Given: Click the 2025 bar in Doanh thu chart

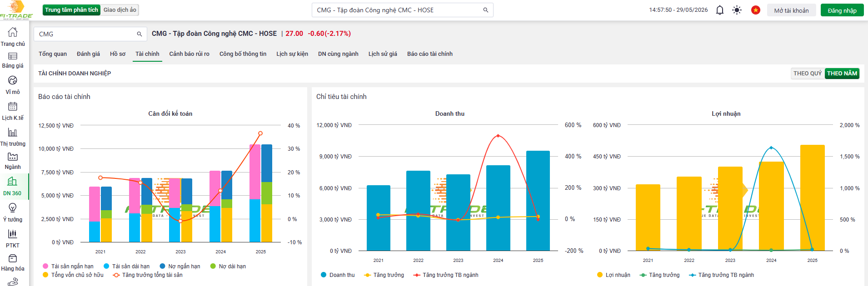Looking at the screenshot, I should [x=538, y=201].
